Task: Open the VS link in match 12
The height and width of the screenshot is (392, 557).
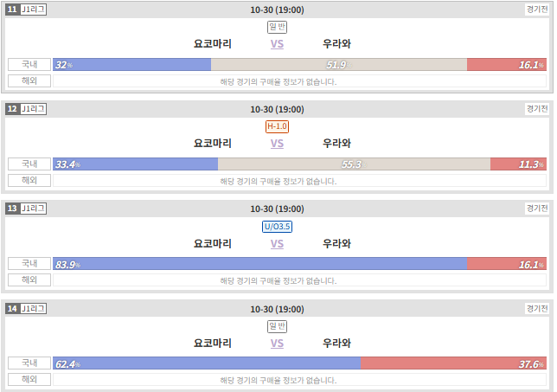Action: pos(277,144)
